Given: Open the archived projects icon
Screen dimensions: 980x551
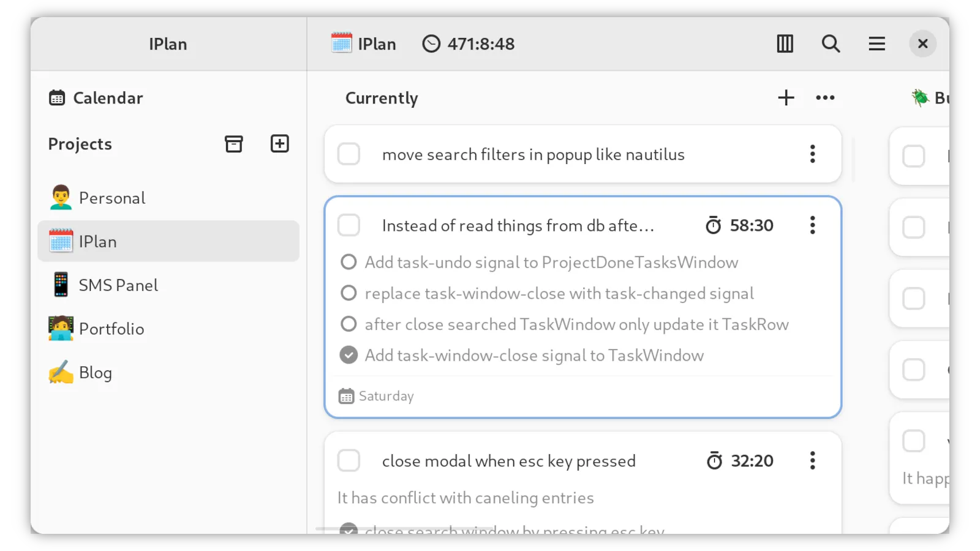Looking at the screenshot, I should pos(233,144).
